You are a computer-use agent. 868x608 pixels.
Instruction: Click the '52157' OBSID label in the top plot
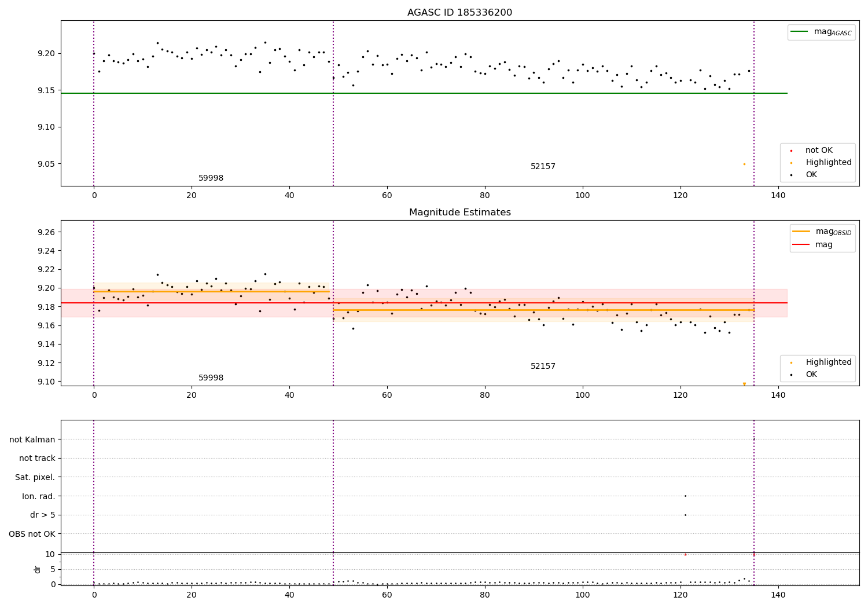click(543, 167)
